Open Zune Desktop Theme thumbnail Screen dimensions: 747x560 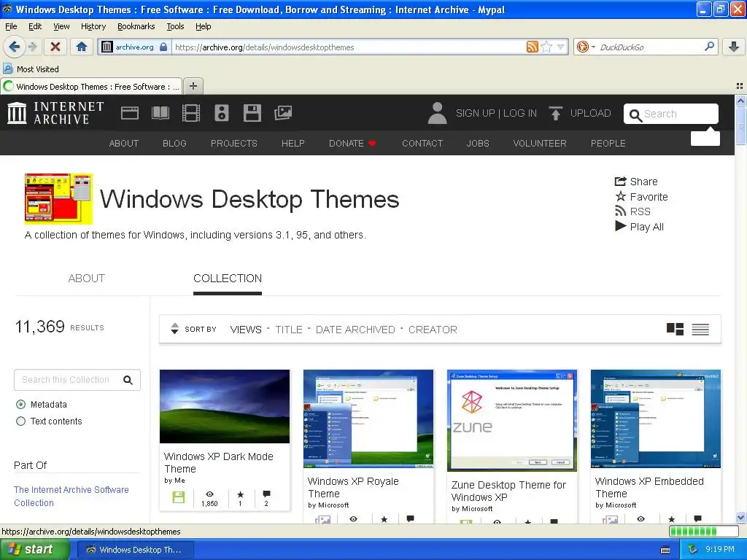tap(512, 421)
